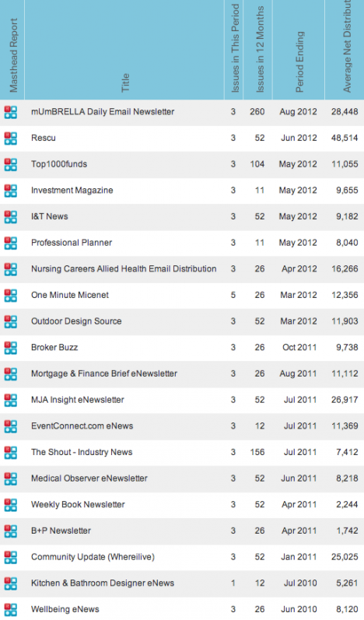Click masthead report icon for Weekly Book Newsletter
The width and height of the screenshot is (364, 620).
(x=11, y=505)
